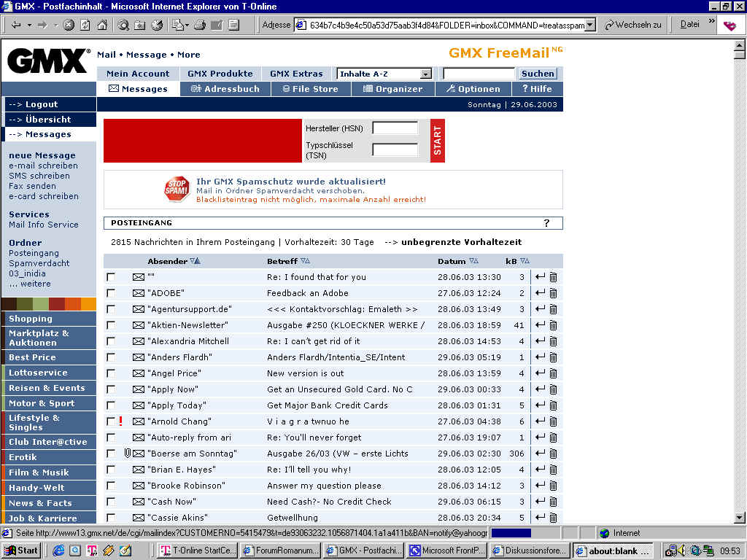This screenshot has width=747, height=560.
Task: Click the Stop Spam sign icon
Action: [x=177, y=189]
